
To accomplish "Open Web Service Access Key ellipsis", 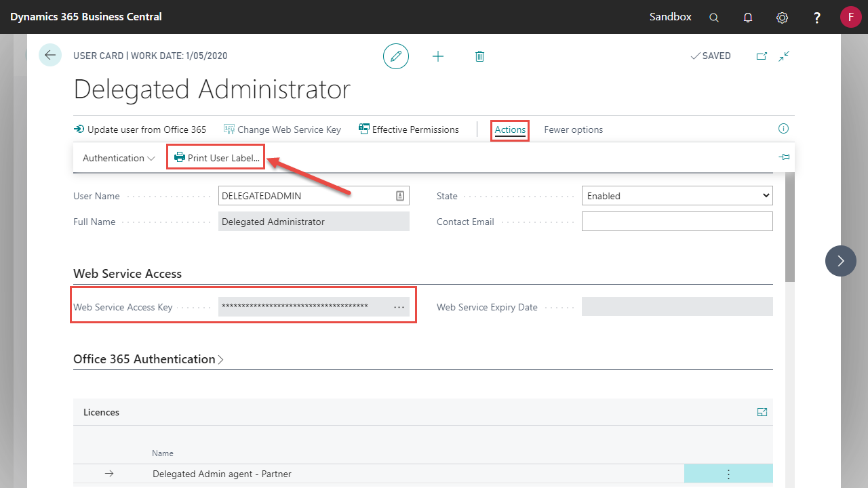I will (399, 307).
